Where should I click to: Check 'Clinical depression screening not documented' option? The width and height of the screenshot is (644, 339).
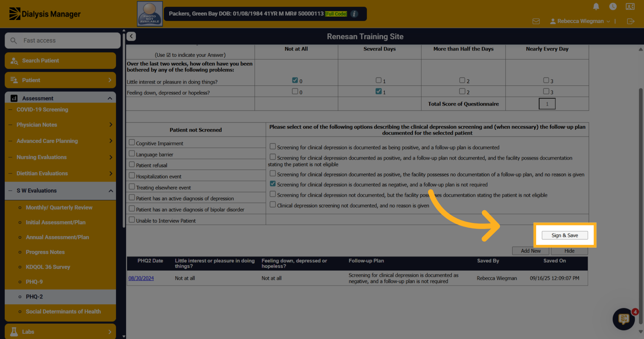[x=273, y=205]
